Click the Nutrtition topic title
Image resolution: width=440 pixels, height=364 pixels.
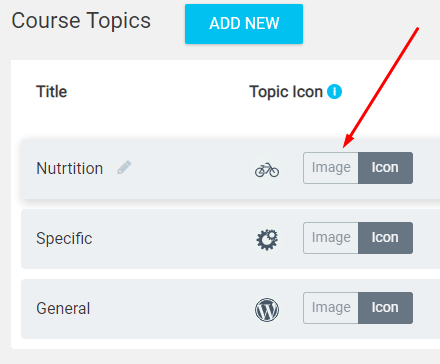pyautogui.click(x=69, y=168)
